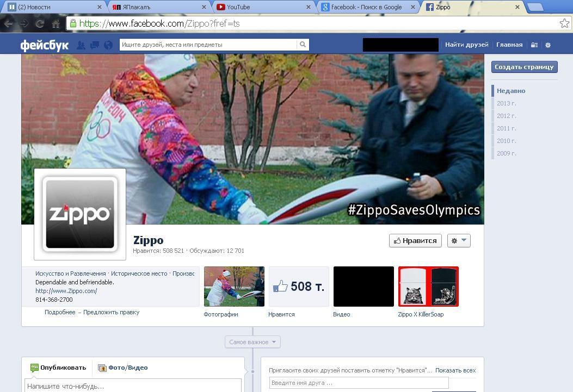Jump to 2012 г. in timeline
Viewport: 573px width, 392px height.
tap(507, 116)
